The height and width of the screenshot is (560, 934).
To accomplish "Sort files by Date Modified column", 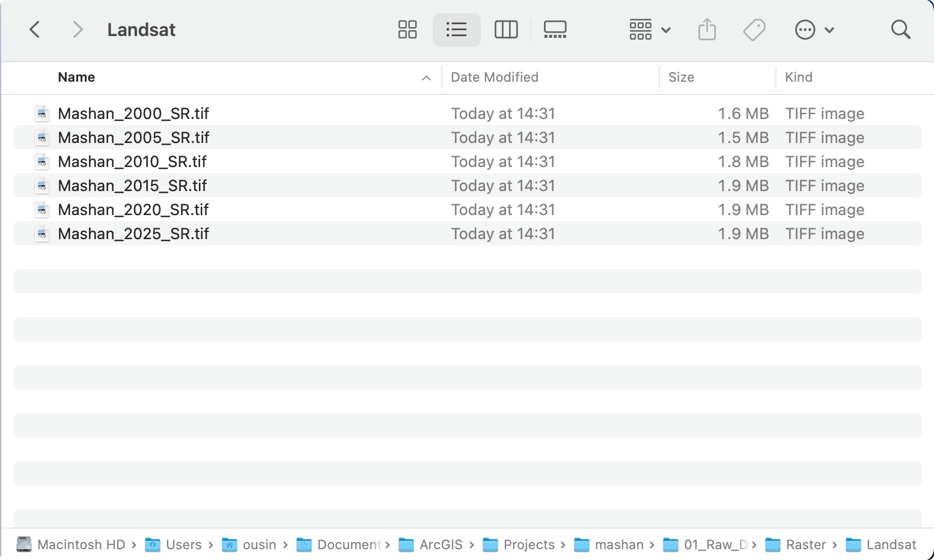I will [495, 77].
